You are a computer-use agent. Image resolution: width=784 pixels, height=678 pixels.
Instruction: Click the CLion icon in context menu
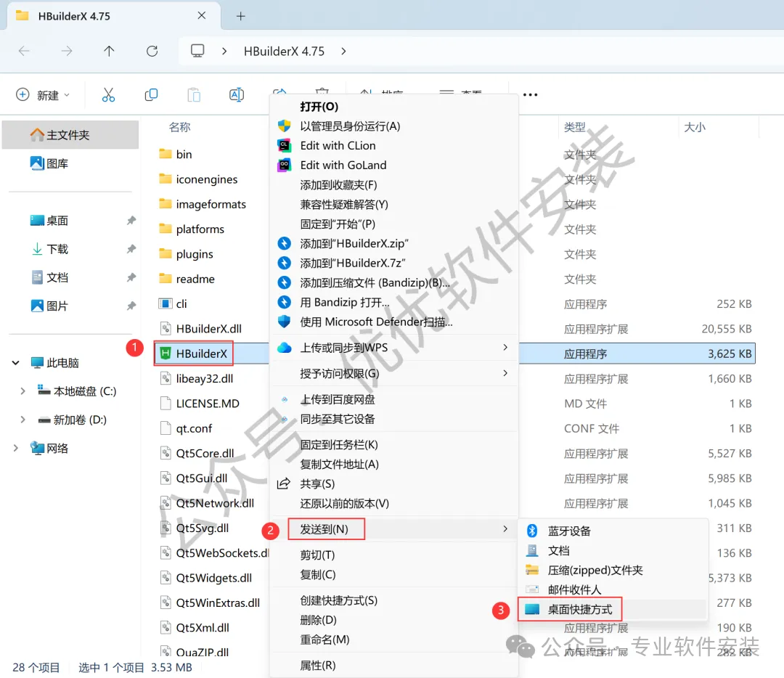284,145
